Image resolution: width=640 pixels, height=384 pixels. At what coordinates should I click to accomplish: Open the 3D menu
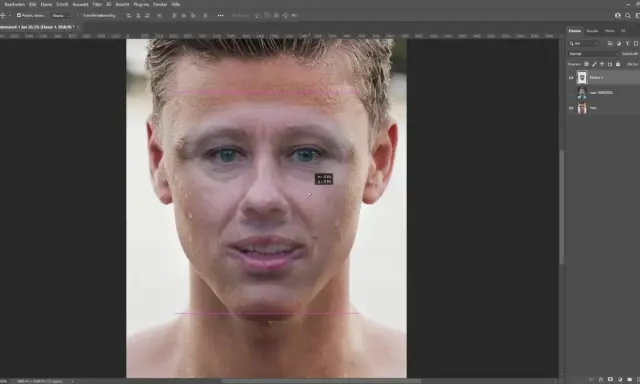point(109,4)
